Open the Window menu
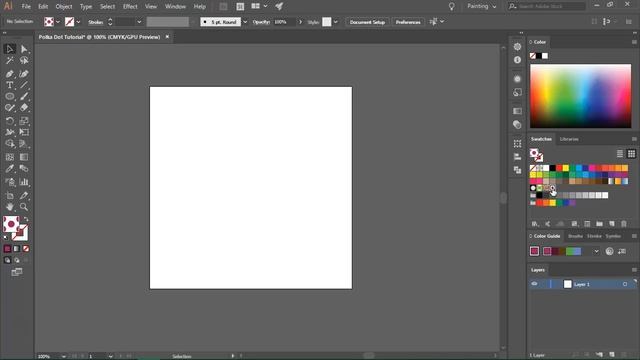This screenshot has width=640, height=360. point(176,7)
